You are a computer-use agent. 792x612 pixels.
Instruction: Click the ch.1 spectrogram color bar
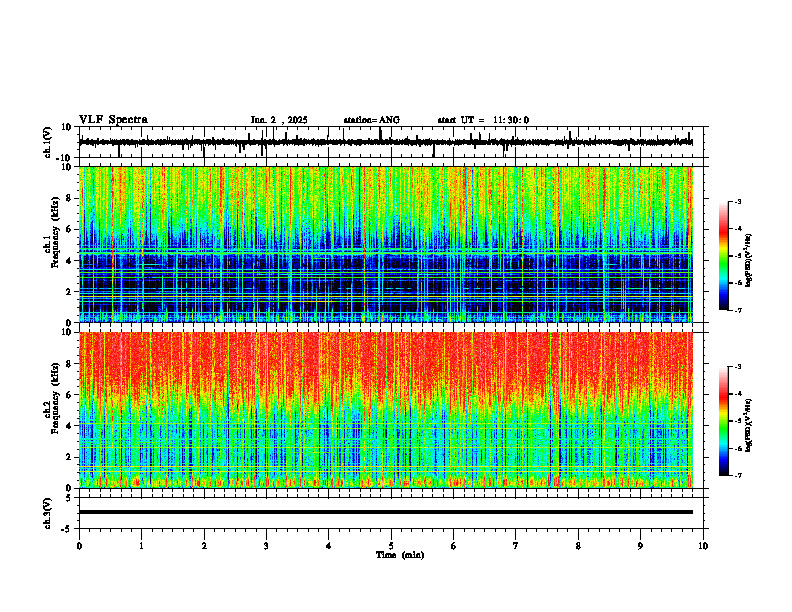click(x=723, y=256)
